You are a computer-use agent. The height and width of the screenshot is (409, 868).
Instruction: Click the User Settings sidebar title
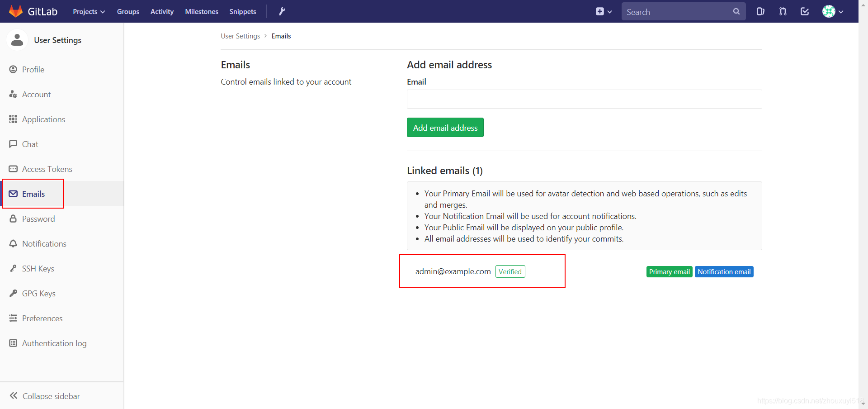click(x=58, y=40)
